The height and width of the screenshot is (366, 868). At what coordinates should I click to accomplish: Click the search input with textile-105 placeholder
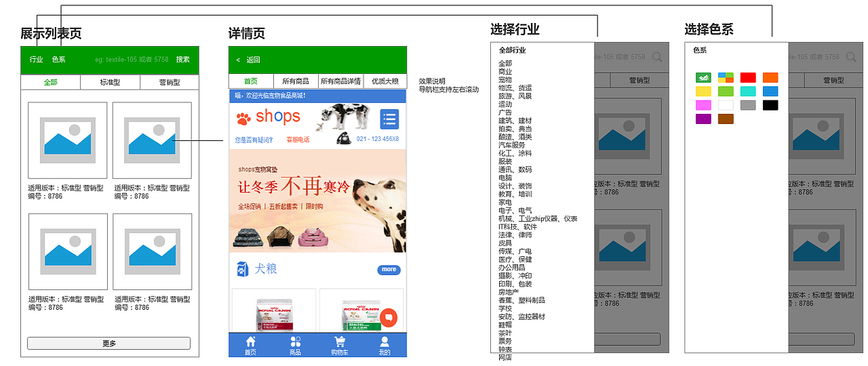point(132,60)
